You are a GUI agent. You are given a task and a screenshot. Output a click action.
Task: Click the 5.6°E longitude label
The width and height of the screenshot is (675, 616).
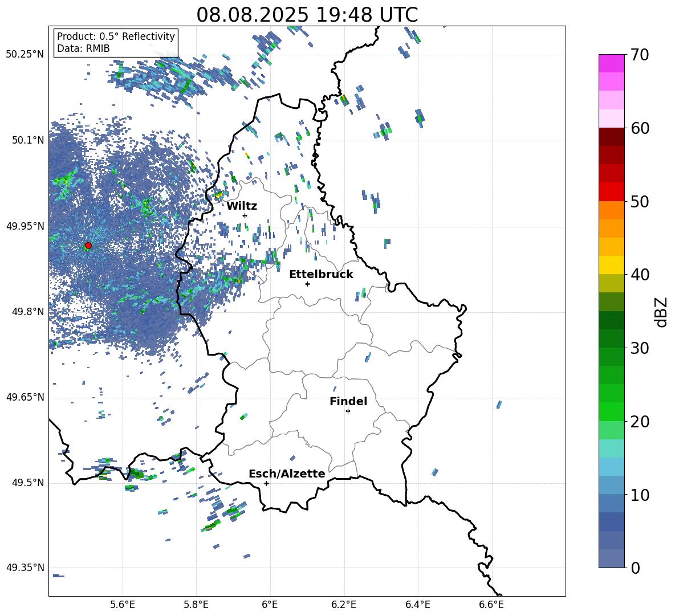click(x=123, y=605)
